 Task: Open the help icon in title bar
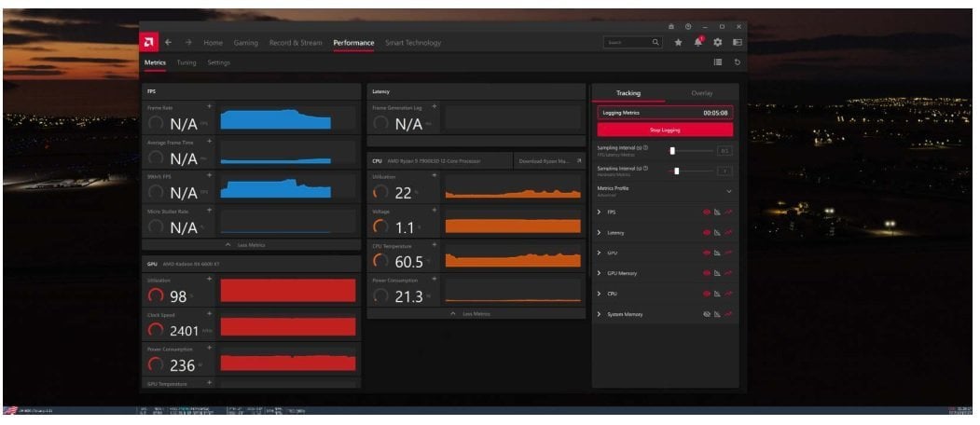click(x=688, y=27)
